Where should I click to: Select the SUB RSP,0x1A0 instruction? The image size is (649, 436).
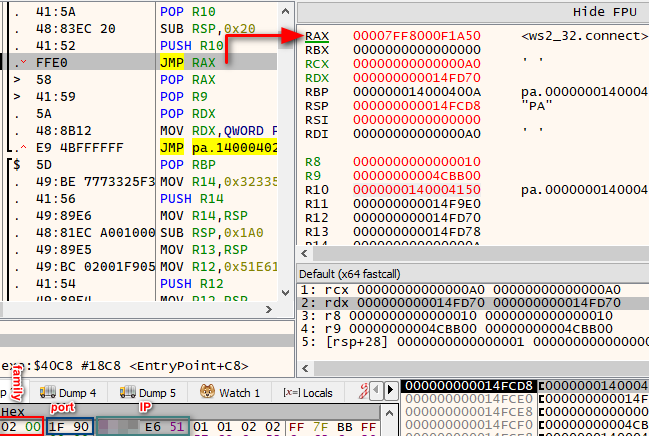click(212, 232)
